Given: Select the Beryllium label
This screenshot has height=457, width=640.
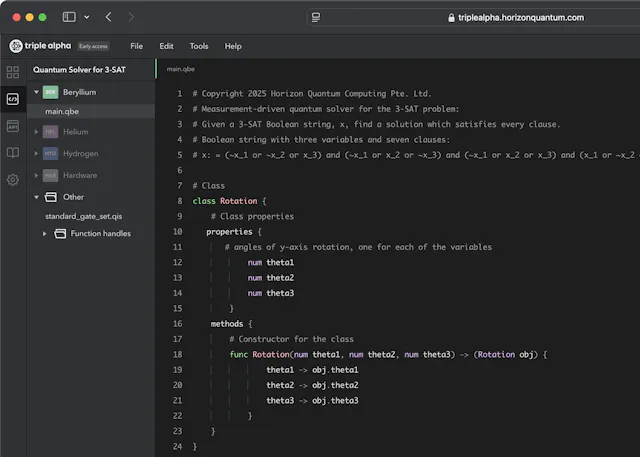Looking at the screenshot, I should coord(80,92).
